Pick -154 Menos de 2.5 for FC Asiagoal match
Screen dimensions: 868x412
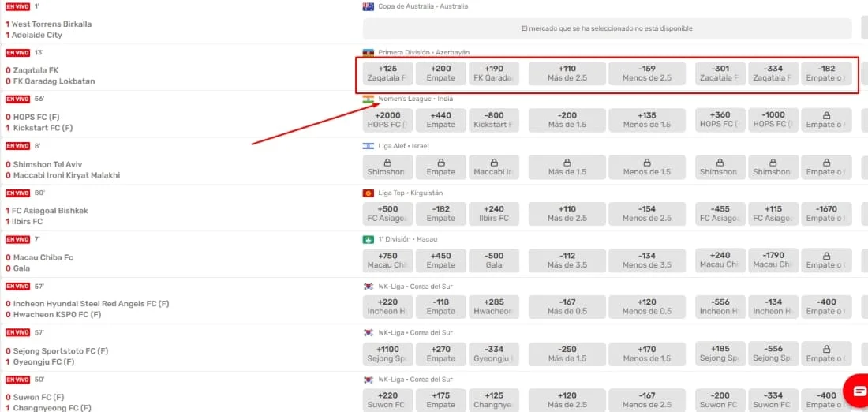(647, 214)
